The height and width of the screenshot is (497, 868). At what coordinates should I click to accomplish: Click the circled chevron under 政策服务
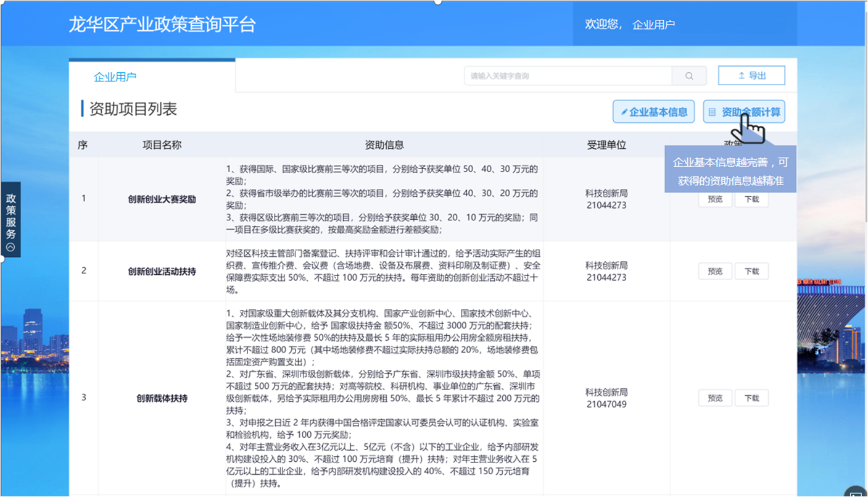[x=10, y=247]
